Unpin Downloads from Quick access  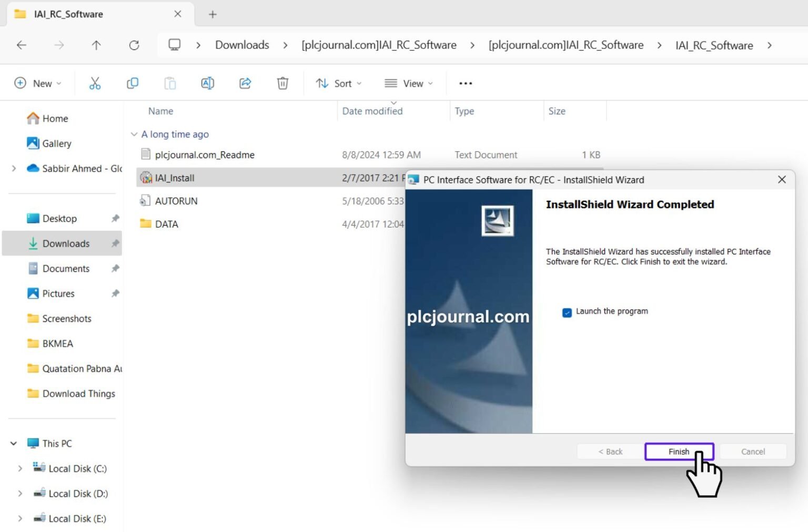pyautogui.click(x=115, y=243)
